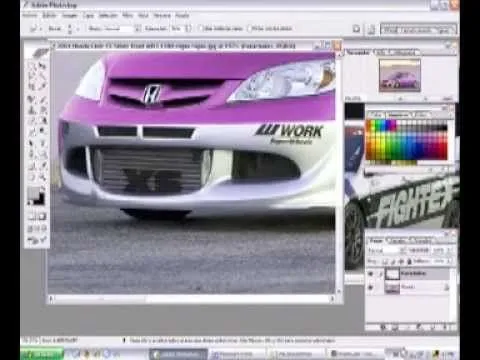
Task: Select the Zoom tool in toolbox
Action: point(42,177)
